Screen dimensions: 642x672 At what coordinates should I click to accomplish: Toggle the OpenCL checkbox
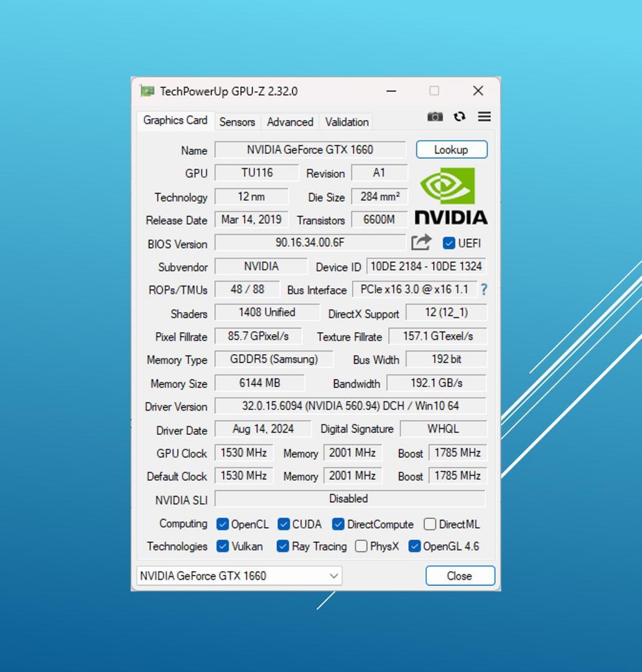click(x=222, y=524)
